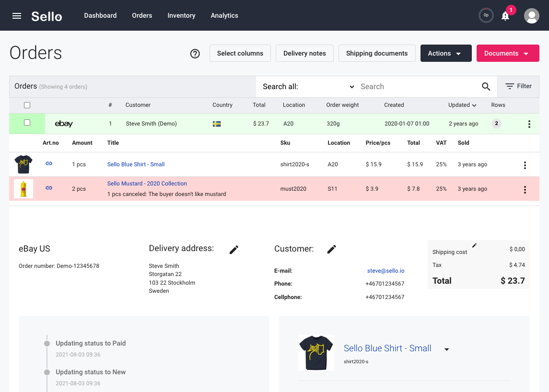Click the 320g order weight cell
The height and width of the screenshot is (392, 549).
(333, 124)
